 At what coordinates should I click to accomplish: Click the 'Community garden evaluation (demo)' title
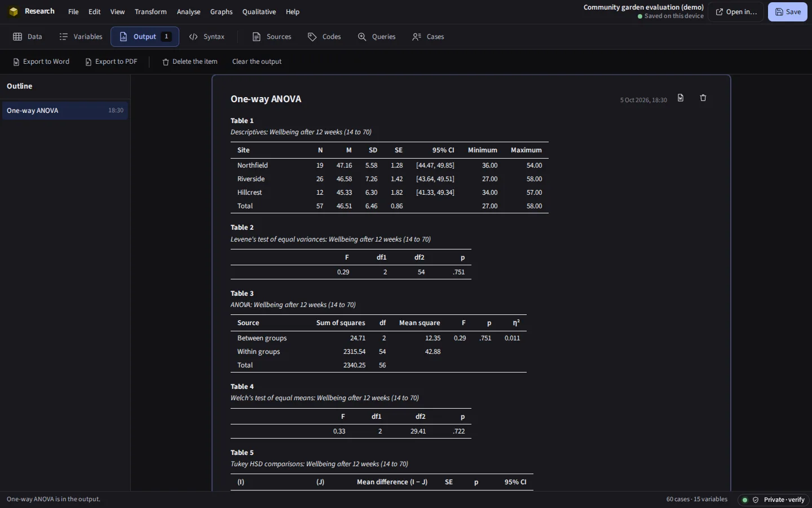[x=643, y=7]
